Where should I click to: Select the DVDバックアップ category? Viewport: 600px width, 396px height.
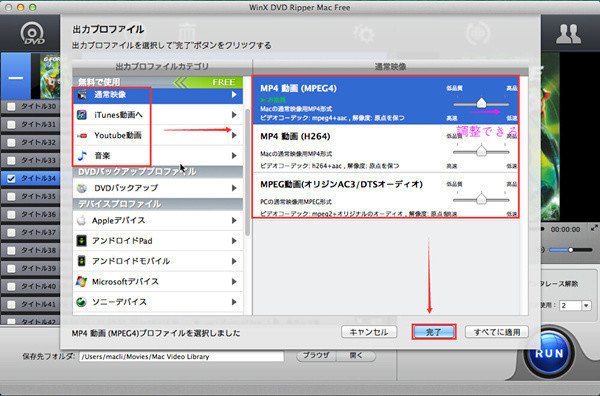(158, 188)
